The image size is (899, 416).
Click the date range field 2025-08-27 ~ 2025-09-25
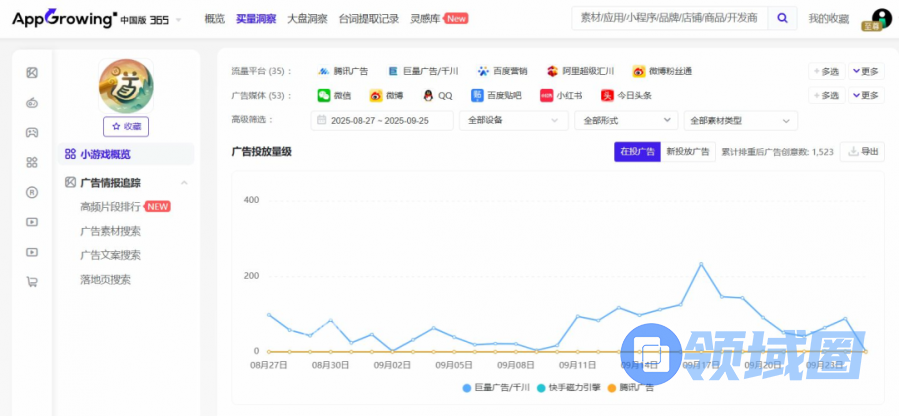[x=382, y=120]
